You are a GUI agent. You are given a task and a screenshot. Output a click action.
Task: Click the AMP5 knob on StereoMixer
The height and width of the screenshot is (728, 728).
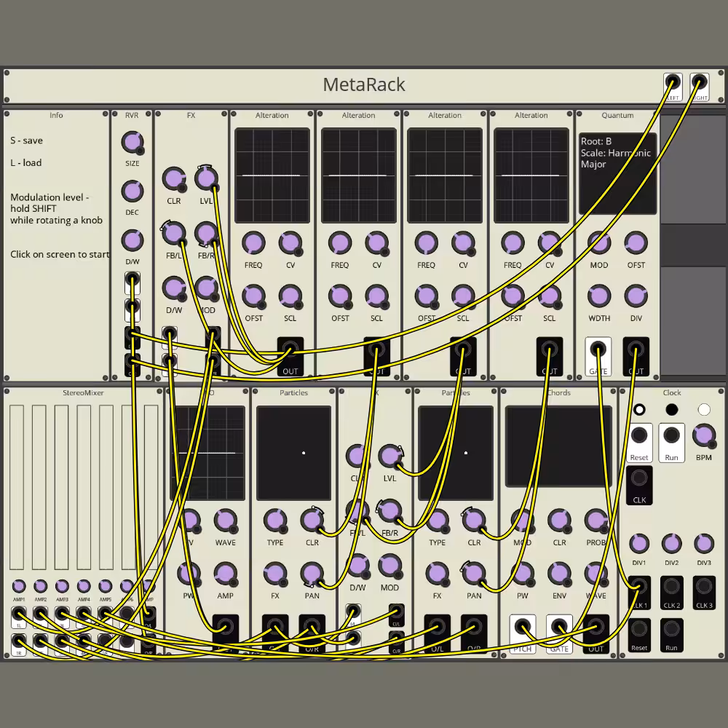pyautogui.click(x=106, y=586)
